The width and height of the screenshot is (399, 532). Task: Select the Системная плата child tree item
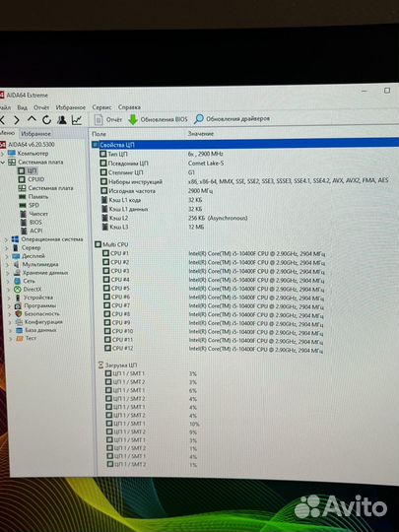tap(50, 188)
